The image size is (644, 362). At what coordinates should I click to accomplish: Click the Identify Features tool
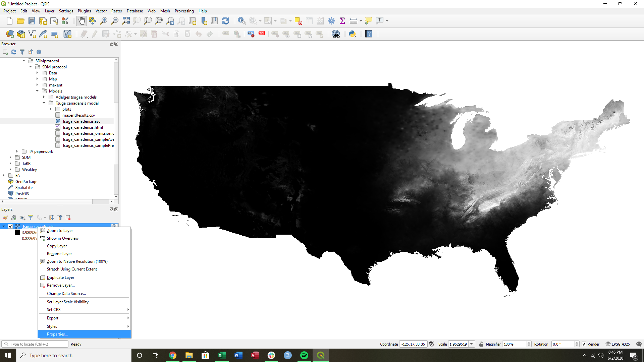tap(241, 21)
